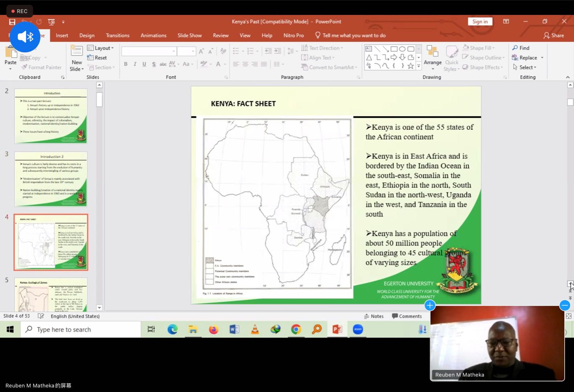Click the Start From Beginning icon

[52, 22]
